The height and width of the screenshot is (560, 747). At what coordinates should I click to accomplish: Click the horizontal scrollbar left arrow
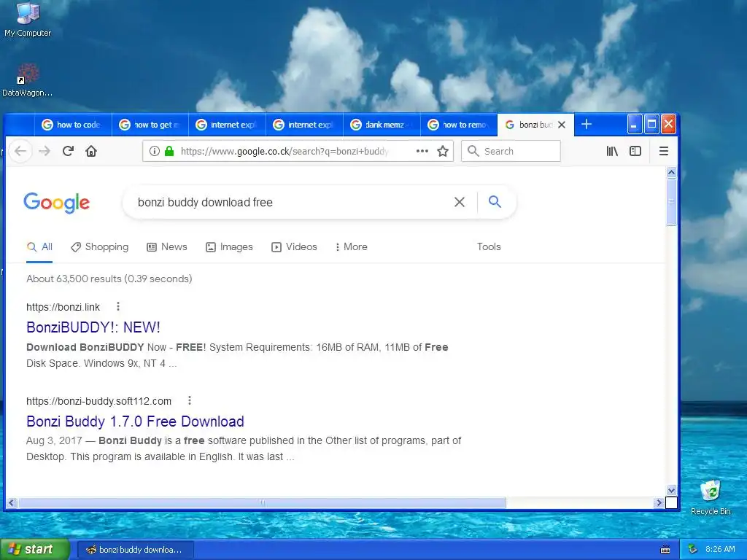pos(12,502)
